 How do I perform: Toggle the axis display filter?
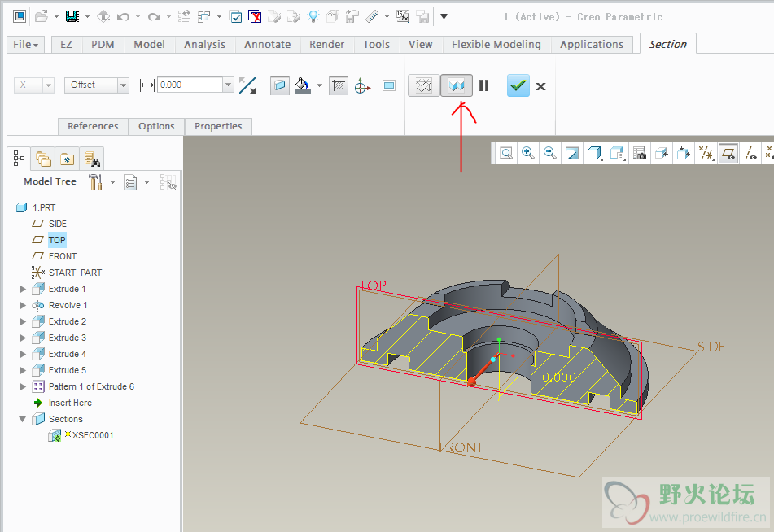(x=750, y=154)
